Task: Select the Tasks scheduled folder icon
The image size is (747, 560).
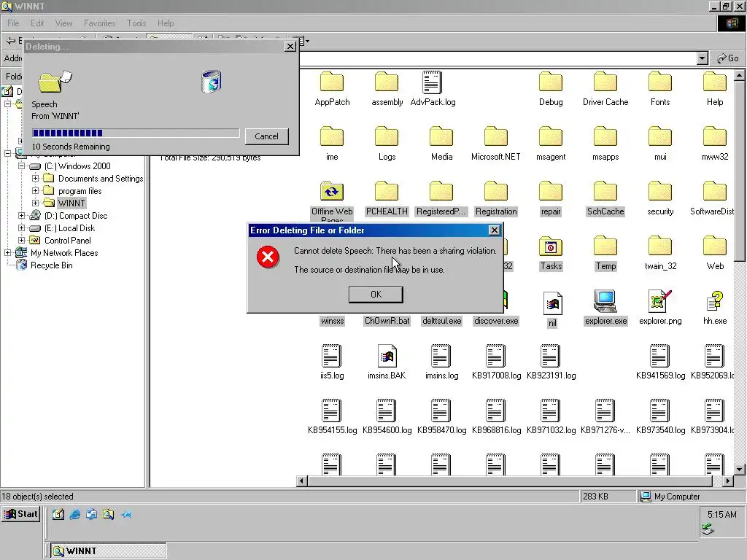Action: [x=551, y=246]
